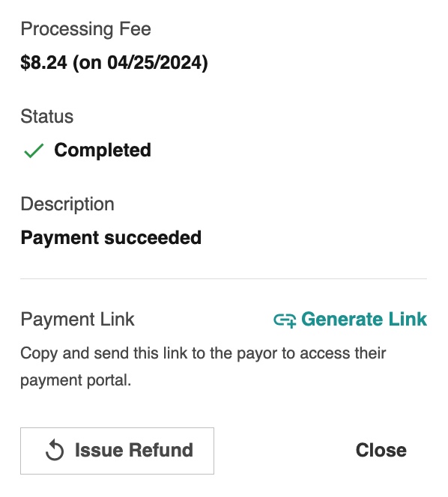
Task: Click the Issue Refund button
Action: point(117,451)
